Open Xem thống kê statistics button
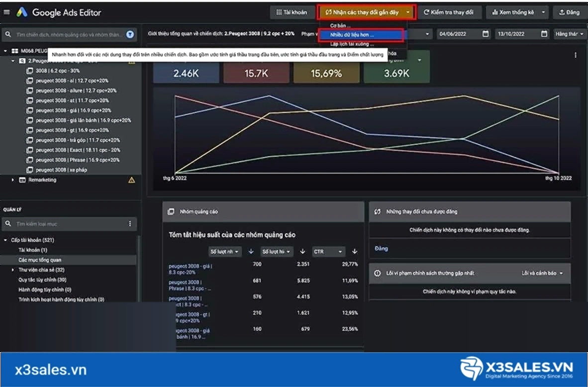Screen dimensions: 588x387 pyautogui.click(x=513, y=12)
